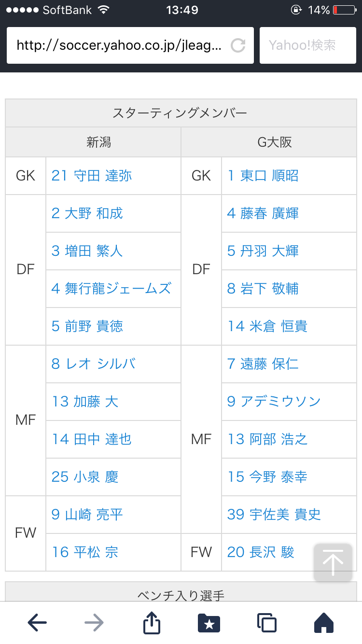The height and width of the screenshot is (644, 362).
Task: Reload the page with refresh icon
Action: (x=238, y=45)
